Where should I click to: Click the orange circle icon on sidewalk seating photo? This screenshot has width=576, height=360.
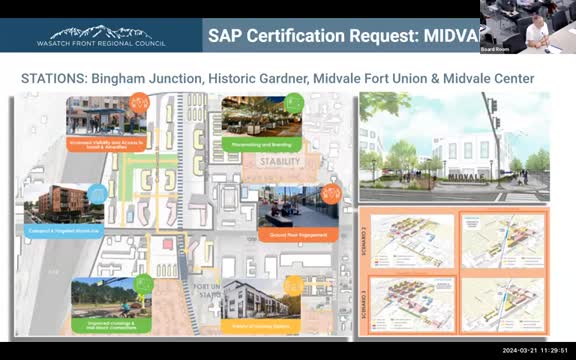click(331, 194)
